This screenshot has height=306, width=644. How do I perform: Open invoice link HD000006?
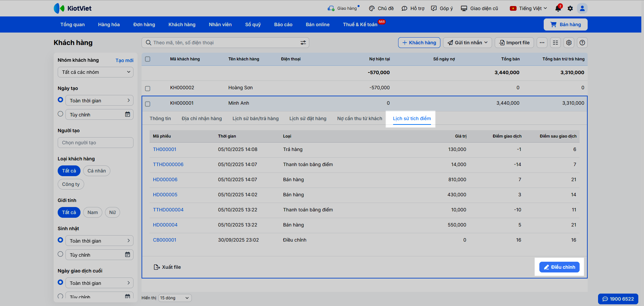point(165,180)
